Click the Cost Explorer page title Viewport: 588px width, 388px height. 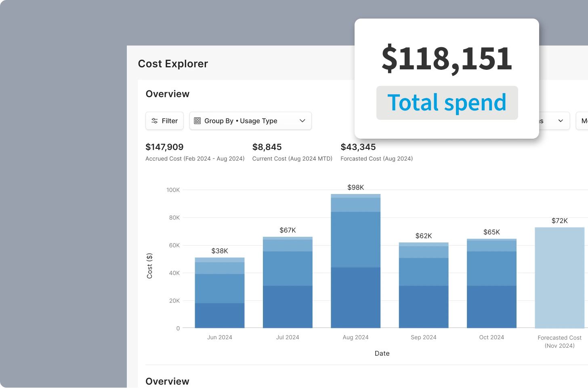click(x=173, y=63)
